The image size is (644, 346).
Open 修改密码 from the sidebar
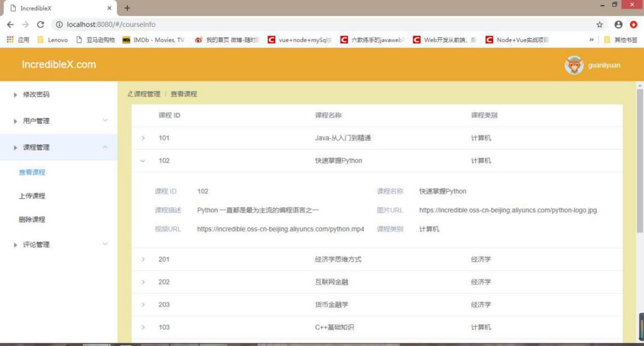pyautogui.click(x=36, y=95)
